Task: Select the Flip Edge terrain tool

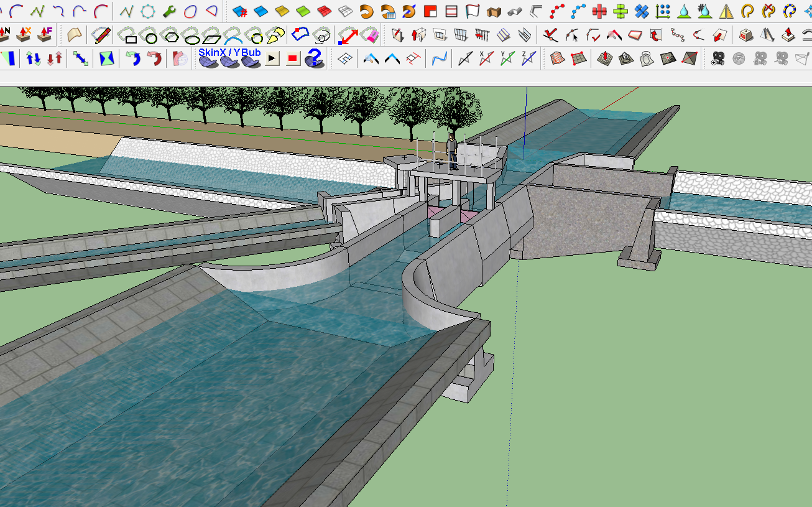Action: point(690,57)
